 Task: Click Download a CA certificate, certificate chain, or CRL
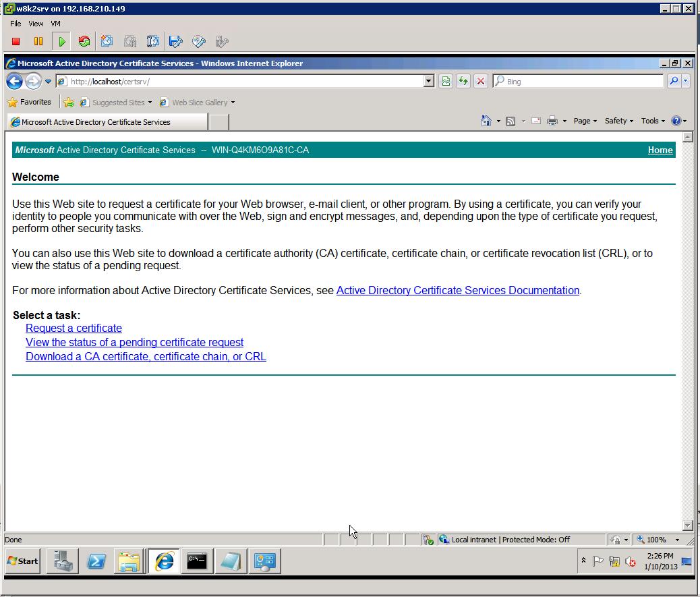[146, 356]
